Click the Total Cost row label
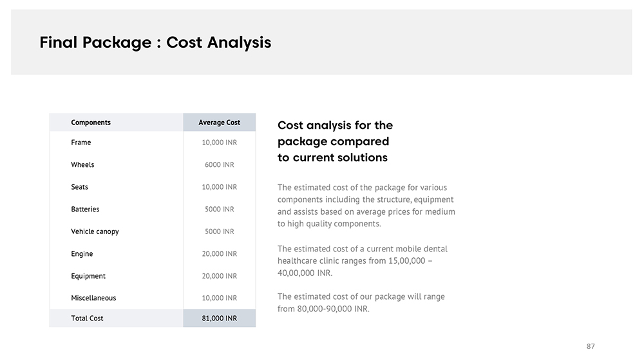This screenshot has height=363, width=644. tap(87, 319)
